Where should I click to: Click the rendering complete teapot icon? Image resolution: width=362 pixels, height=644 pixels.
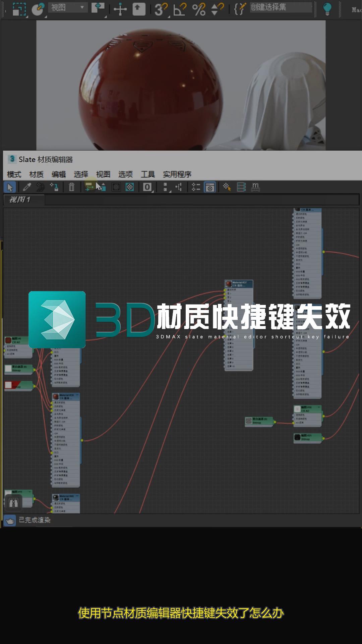point(10,521)
